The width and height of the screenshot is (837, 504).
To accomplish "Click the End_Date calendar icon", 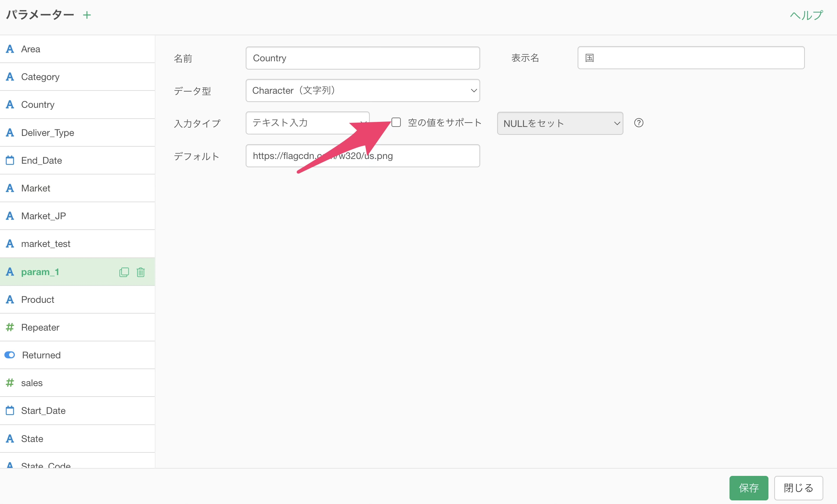I will (x=10, y=160).
